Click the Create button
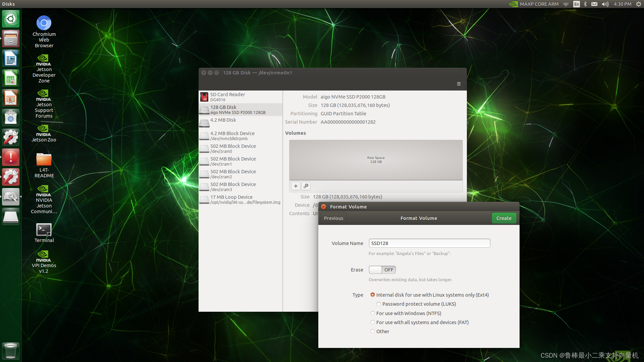 click(504, 218)
